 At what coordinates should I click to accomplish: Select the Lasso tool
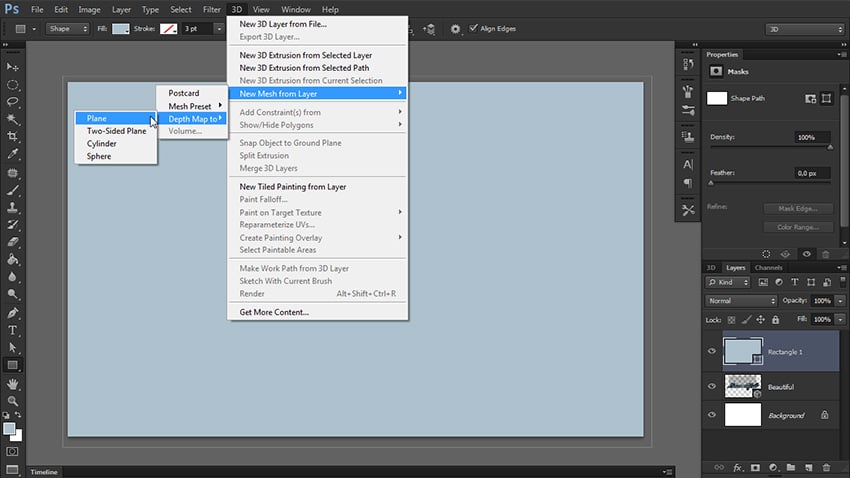pyautogui.click(x=13, y=101)
